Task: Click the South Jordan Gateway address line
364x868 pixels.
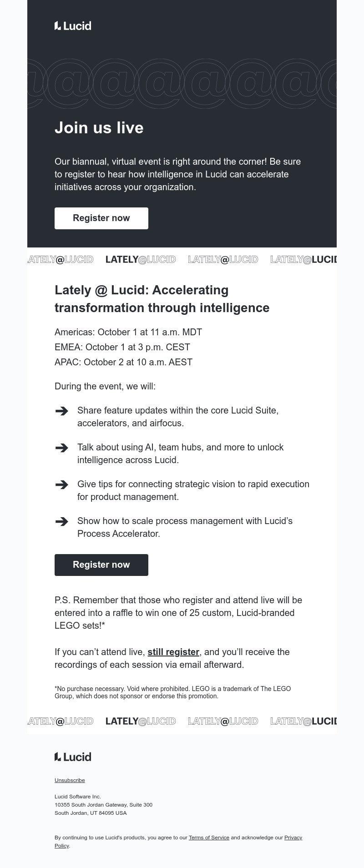Action: pos(103,805)
